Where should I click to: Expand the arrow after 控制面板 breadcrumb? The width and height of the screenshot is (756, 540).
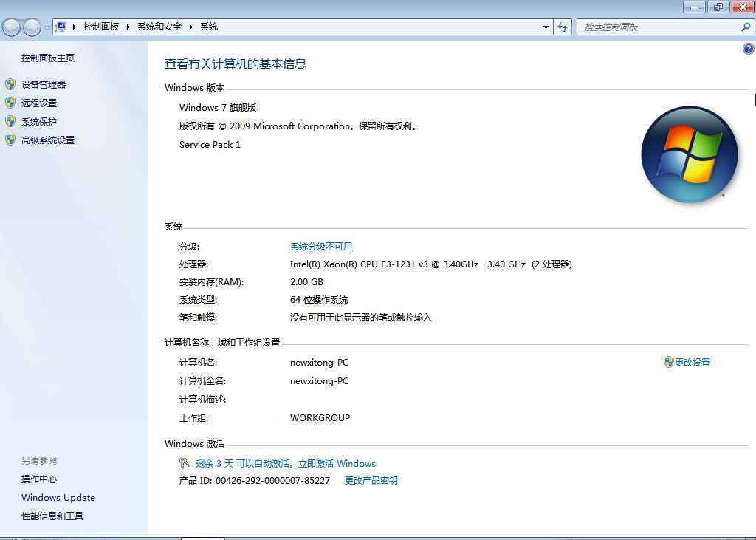point(128,27)
